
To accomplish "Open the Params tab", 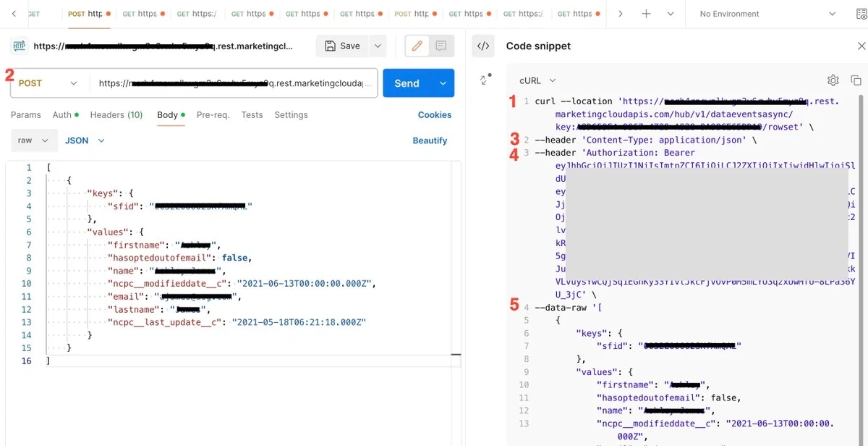I will (26, 114).
